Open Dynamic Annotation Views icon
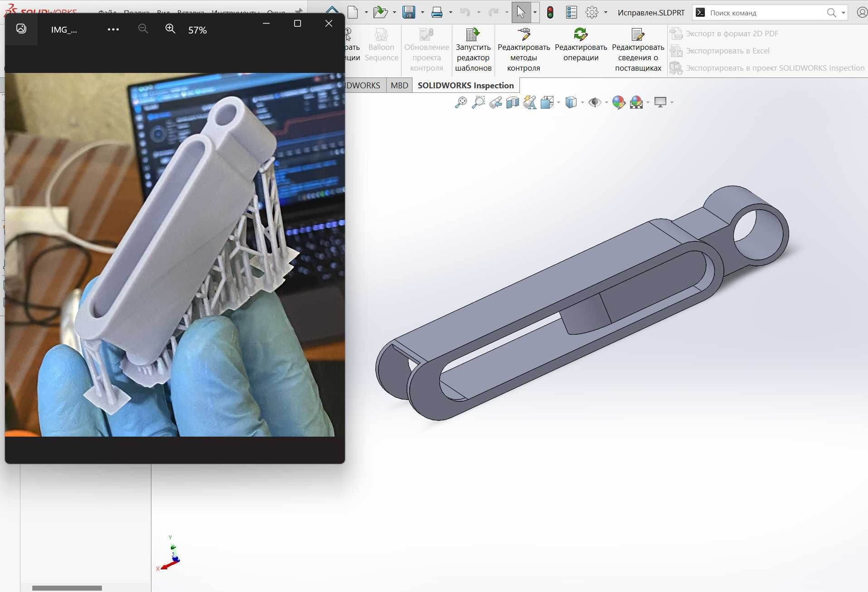 tap(530, 102)
